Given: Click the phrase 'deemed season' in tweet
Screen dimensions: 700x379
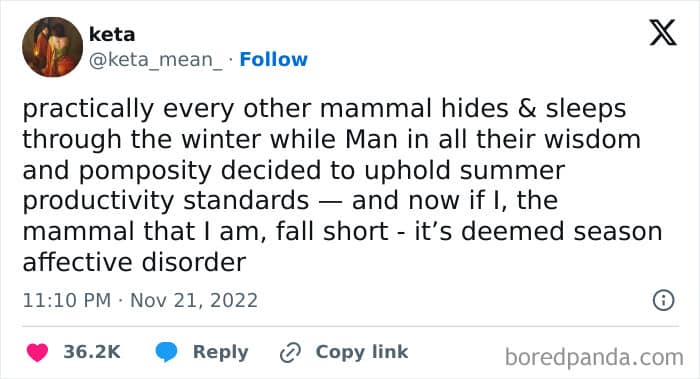Looking at the screenshot, I should point(562,232).
